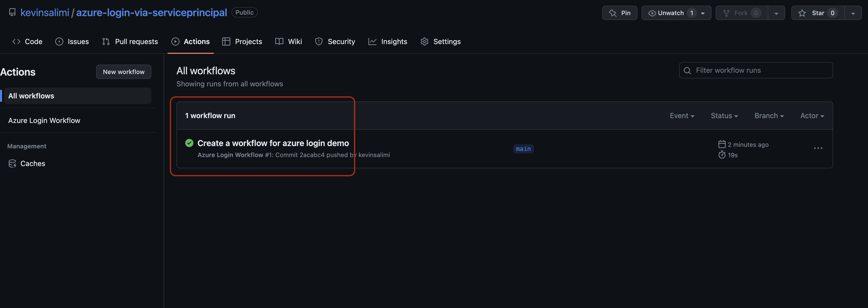Open run 'Create a workflow for azure login demo'
Screen dimensions: 868x308
[273, 143]
